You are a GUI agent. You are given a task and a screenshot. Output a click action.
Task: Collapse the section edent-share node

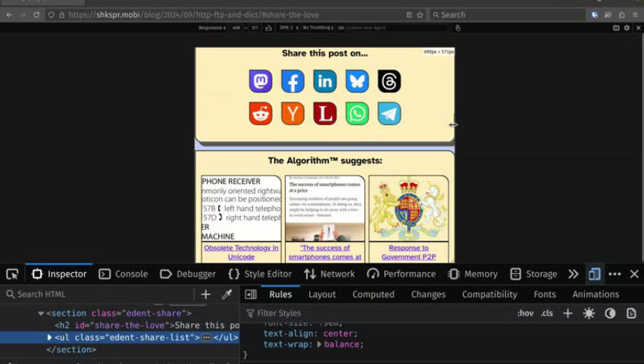point(41,313)
